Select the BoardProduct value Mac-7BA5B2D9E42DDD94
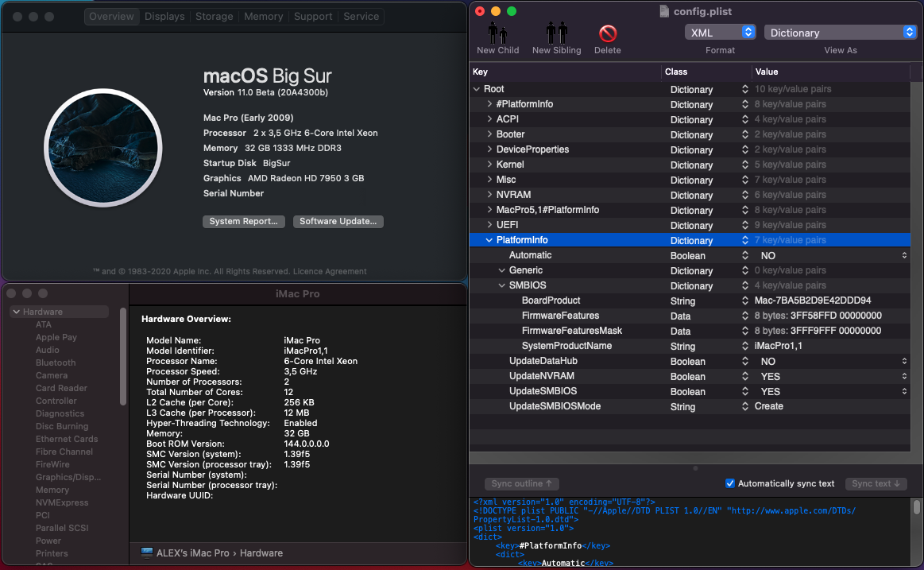924x570 pixels. point(813,301)
